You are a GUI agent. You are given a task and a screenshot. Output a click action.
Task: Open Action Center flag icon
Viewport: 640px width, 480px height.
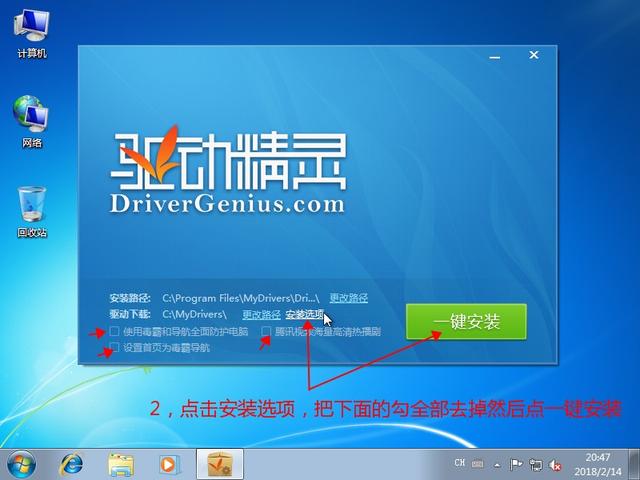click(516, 464)
